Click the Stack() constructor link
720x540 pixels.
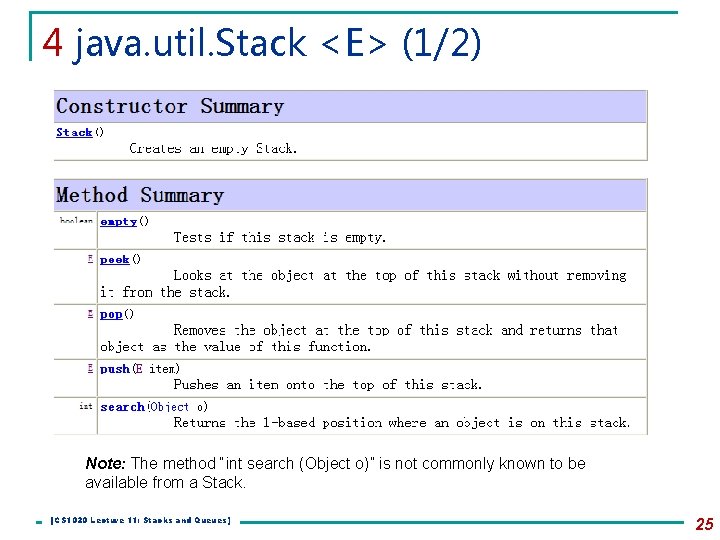(74, 132)
